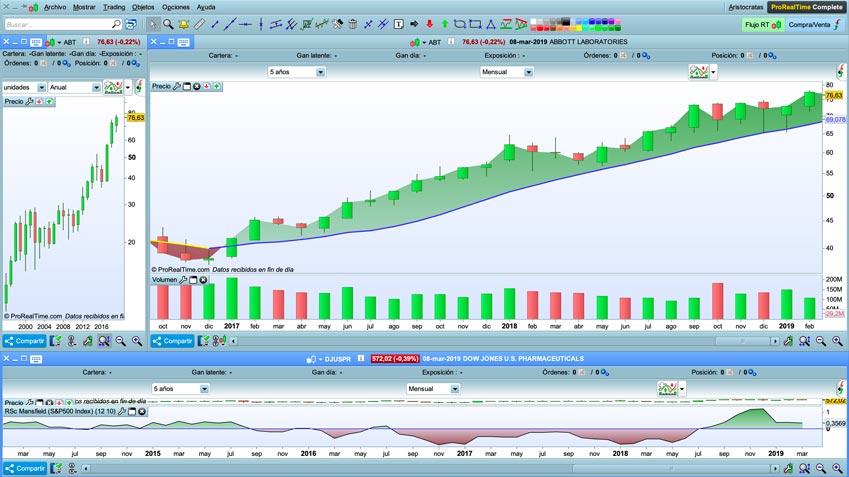Open the Precio settings wrench in main chart
Image resolution: width=849 pixels, height=477 pixels.
point(177,87)
